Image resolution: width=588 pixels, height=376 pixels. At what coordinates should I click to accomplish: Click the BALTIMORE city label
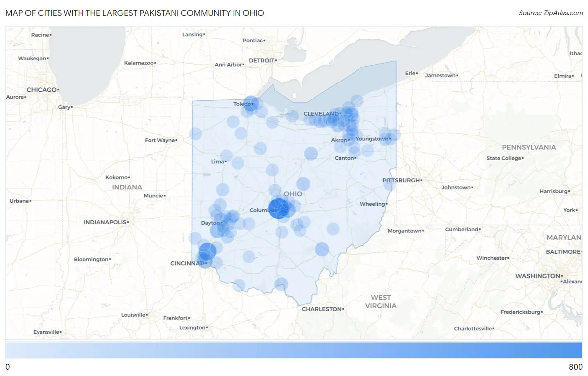click(563, 252)
